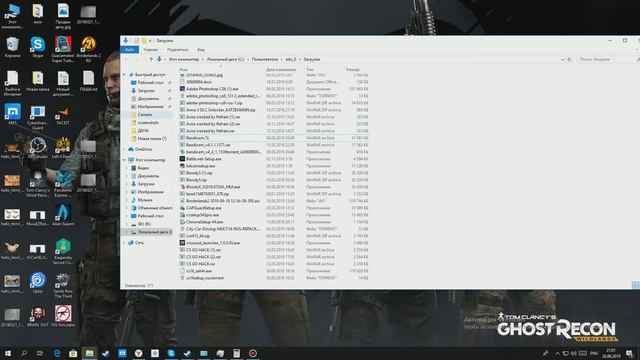Screen dimensions: 640x360
Task: Open Этот компьютер desktop icon
Action: (12, 16)
